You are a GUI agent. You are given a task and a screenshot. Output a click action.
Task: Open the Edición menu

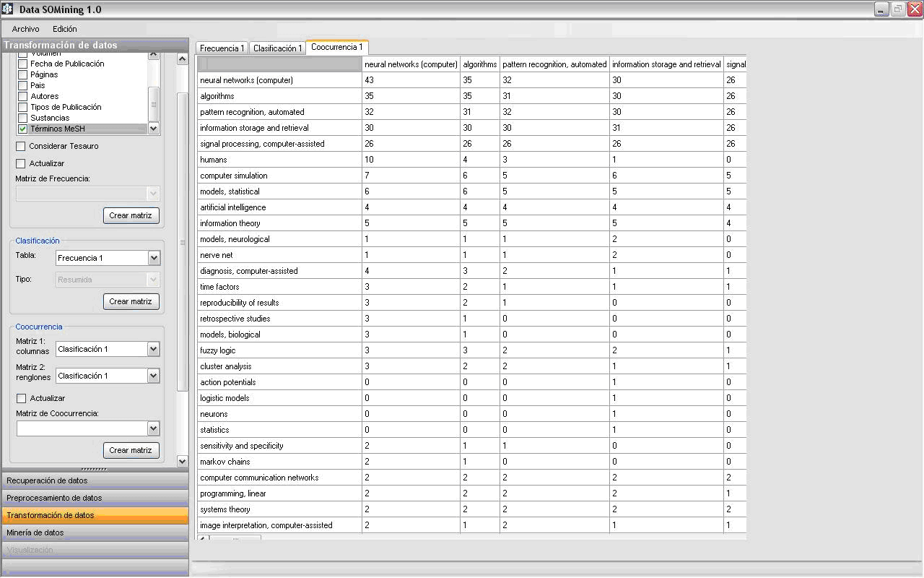point(64,29)
